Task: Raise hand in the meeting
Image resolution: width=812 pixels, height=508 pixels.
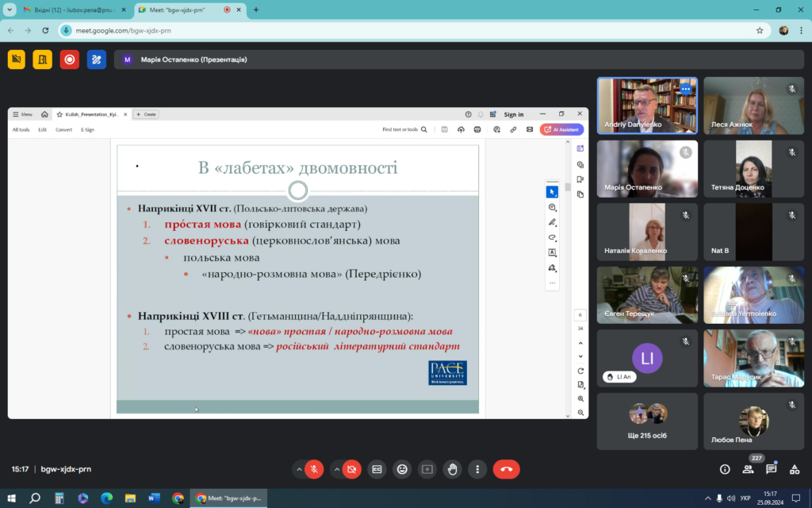Action: [452, 469]
